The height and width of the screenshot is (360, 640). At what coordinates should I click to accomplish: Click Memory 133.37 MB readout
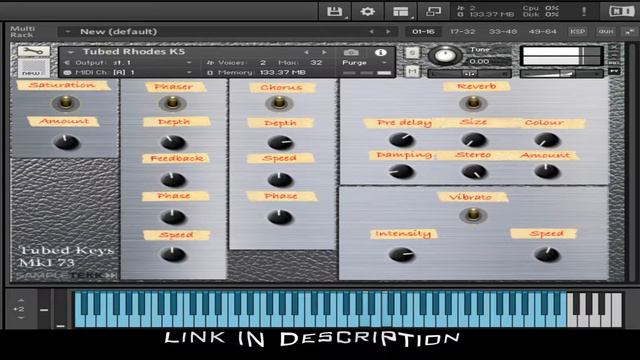click(x=282, y=73)
